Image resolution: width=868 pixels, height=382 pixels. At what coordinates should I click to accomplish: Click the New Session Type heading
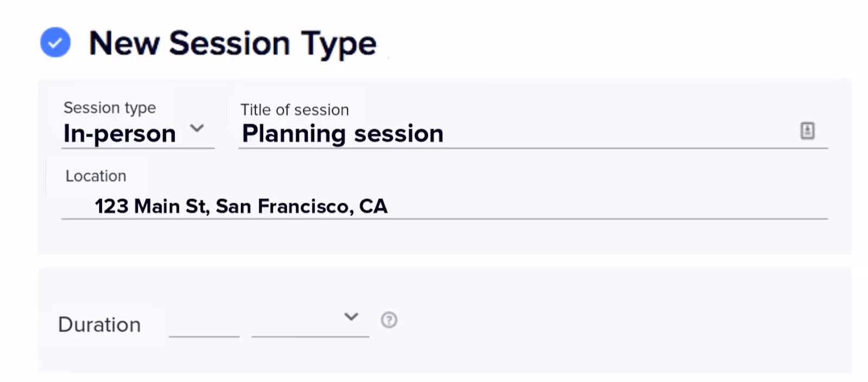tap(232, 43)
